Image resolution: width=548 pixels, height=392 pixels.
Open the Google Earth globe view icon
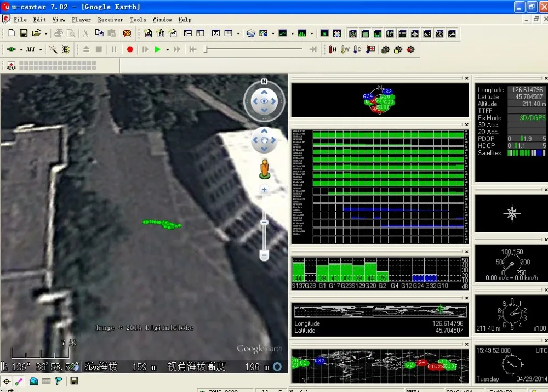tap(250, 33)
